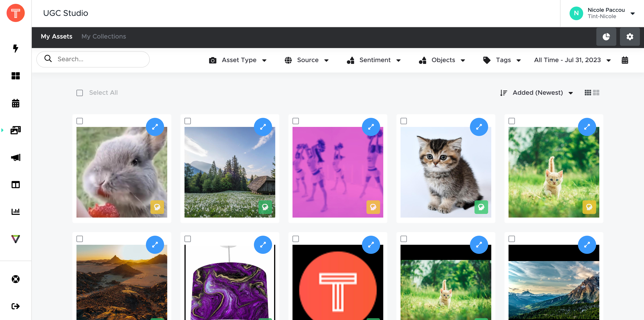Click yellow sentiment badge on orange kitten image
644x320 pixels.
click(589, 207)
